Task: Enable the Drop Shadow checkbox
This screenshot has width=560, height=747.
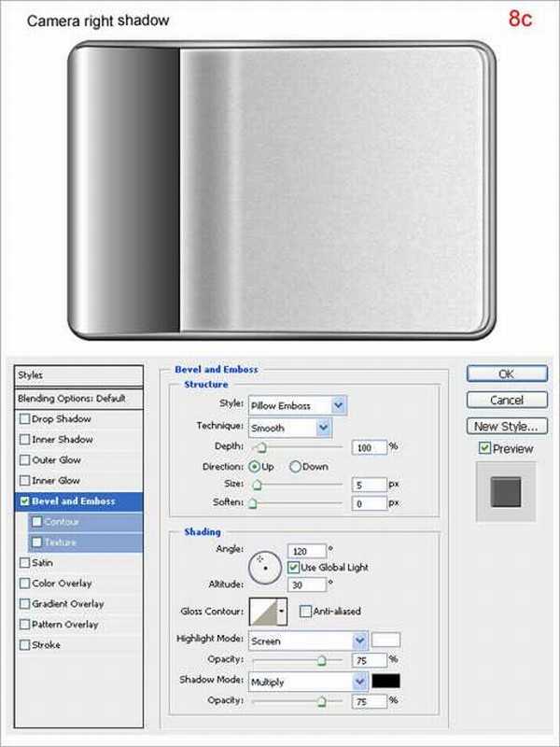Action: (x=24, y=419)
